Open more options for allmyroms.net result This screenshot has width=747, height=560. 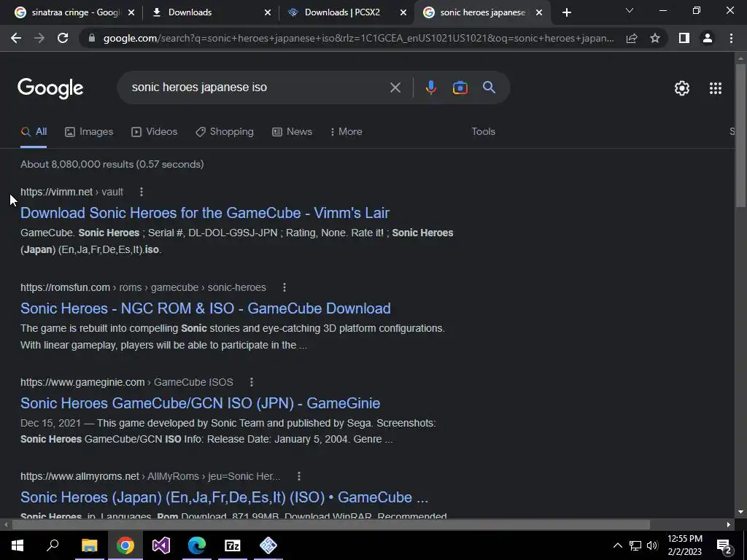[x=298, y=476]
